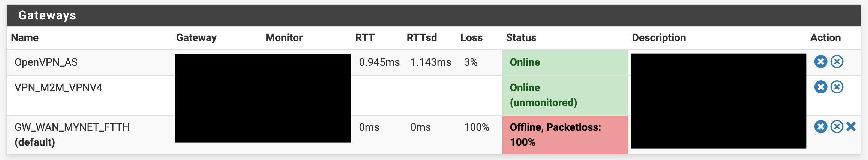Click outlined circle-x icon for GW_WAN_MYNET_FTTH
The image size is (868, 160).
pos(837,127)
